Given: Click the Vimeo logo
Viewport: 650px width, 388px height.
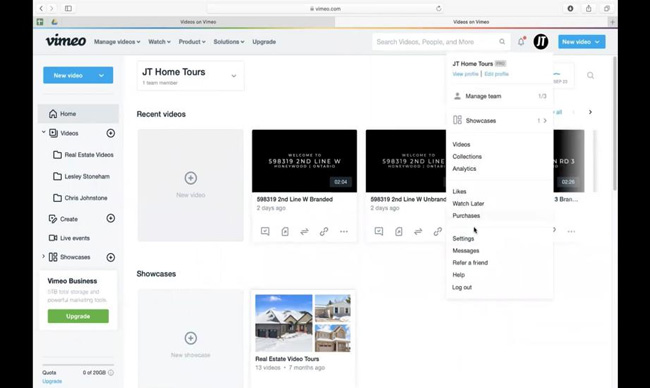Looking at the screenshot, I should 65,41.
